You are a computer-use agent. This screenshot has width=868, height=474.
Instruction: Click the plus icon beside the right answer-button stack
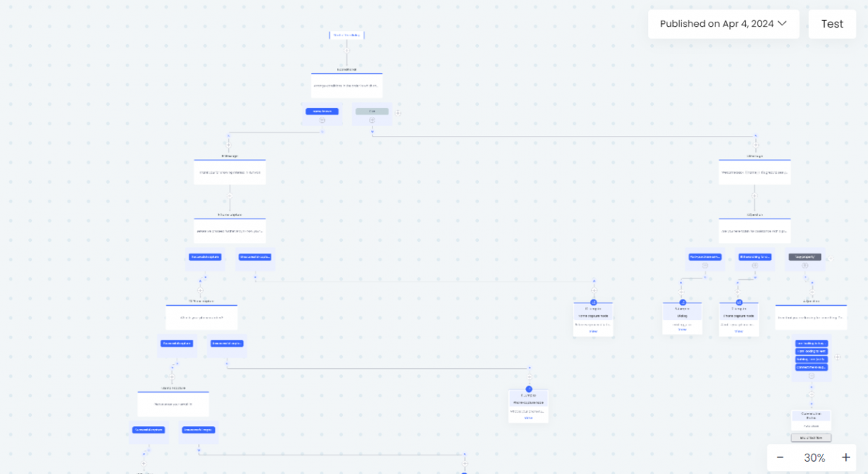pyautogui.click(x=837, y=357)
